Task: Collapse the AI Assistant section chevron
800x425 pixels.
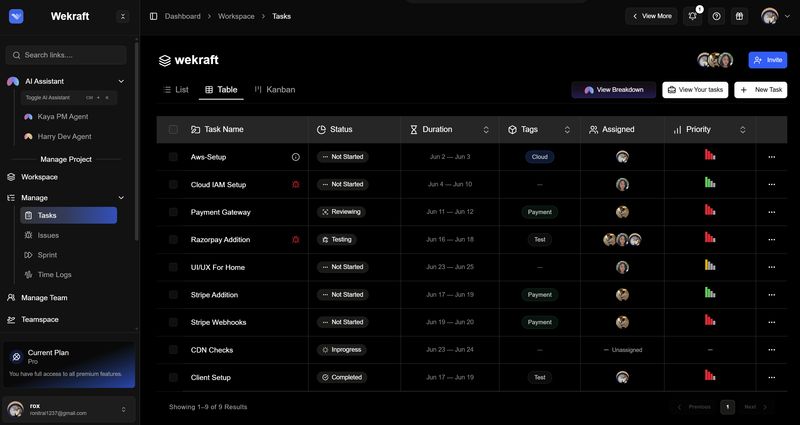Action: [121, 81]
